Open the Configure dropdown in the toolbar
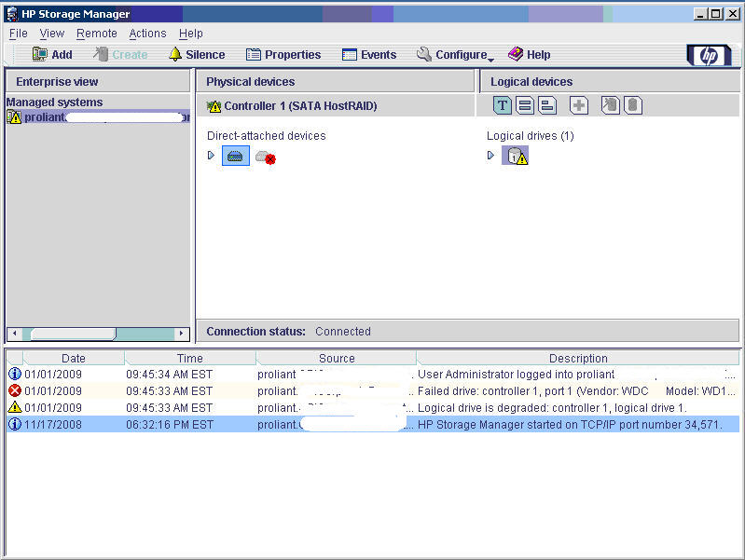 click(455, 55)
